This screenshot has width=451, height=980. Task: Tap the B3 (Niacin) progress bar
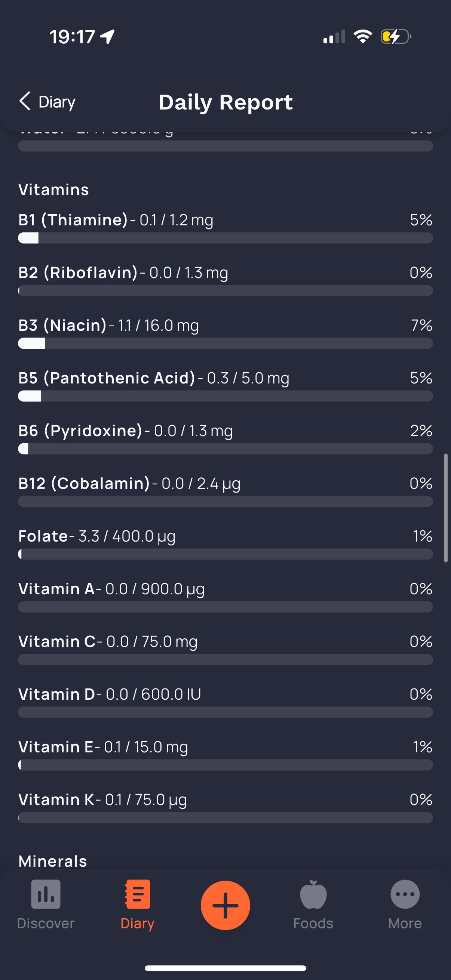click(x=225, y=343)
